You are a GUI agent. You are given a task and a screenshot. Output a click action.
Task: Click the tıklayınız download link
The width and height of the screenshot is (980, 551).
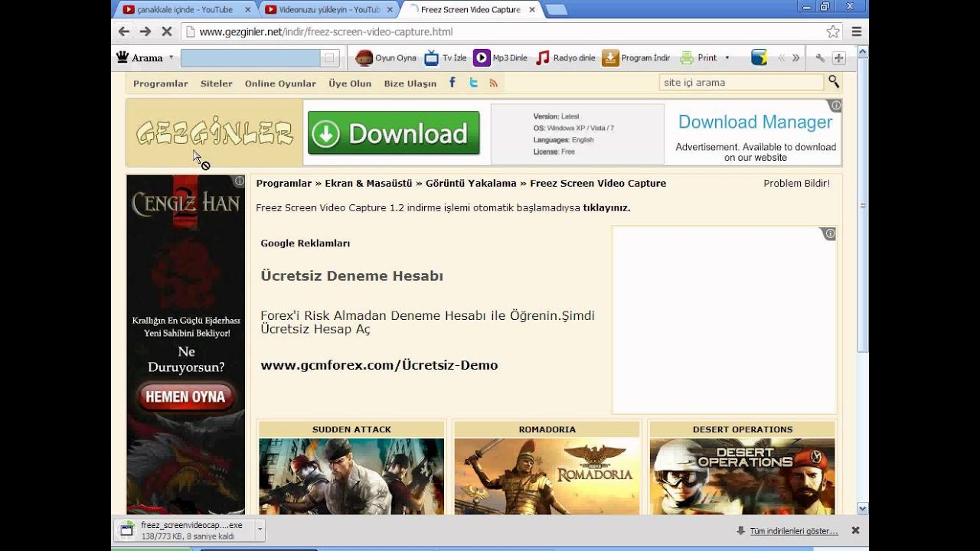(606, 207)
